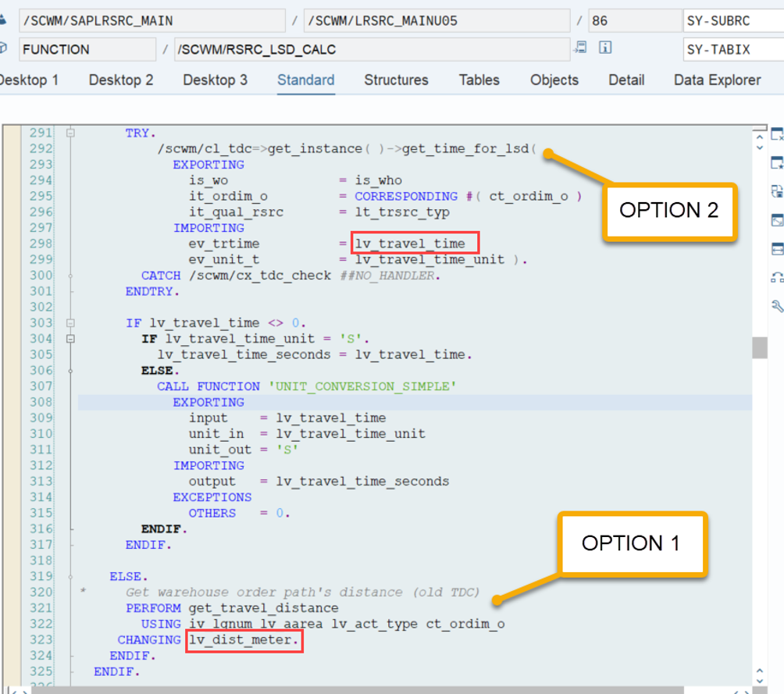Select the Standard tab

tap(306, 80)
